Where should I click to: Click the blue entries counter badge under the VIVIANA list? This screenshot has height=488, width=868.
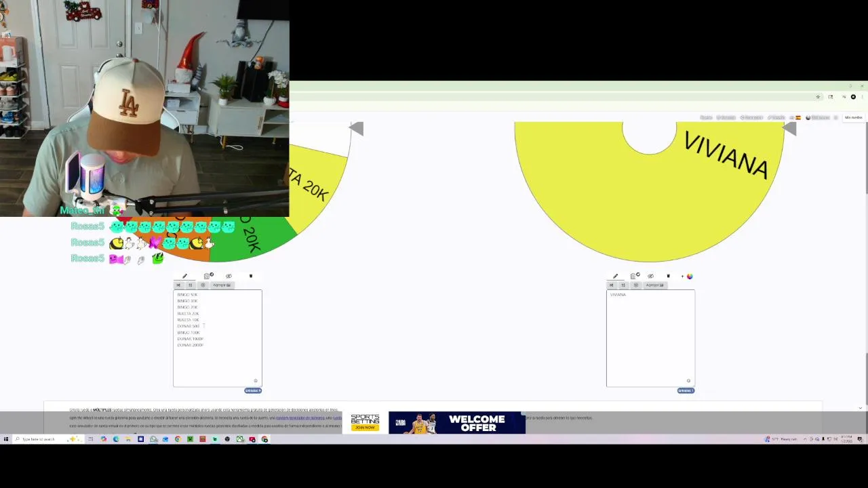pyautogui.click(x=686, y=390)
